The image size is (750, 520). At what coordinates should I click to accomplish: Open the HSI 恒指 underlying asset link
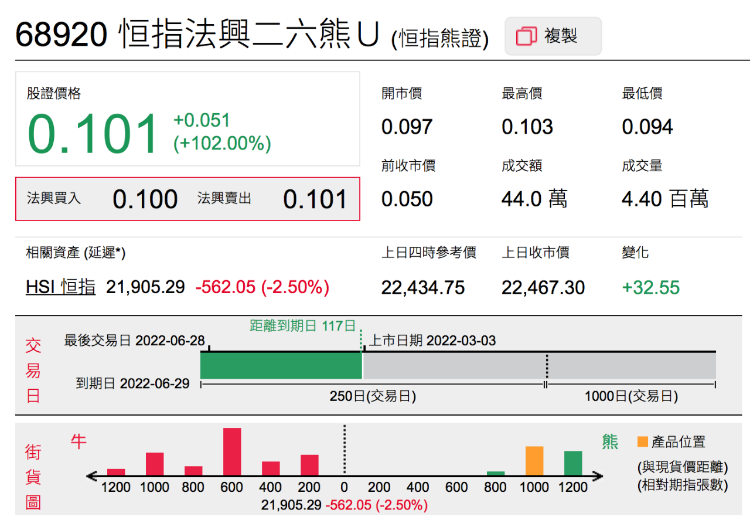[x=61, y=287]
